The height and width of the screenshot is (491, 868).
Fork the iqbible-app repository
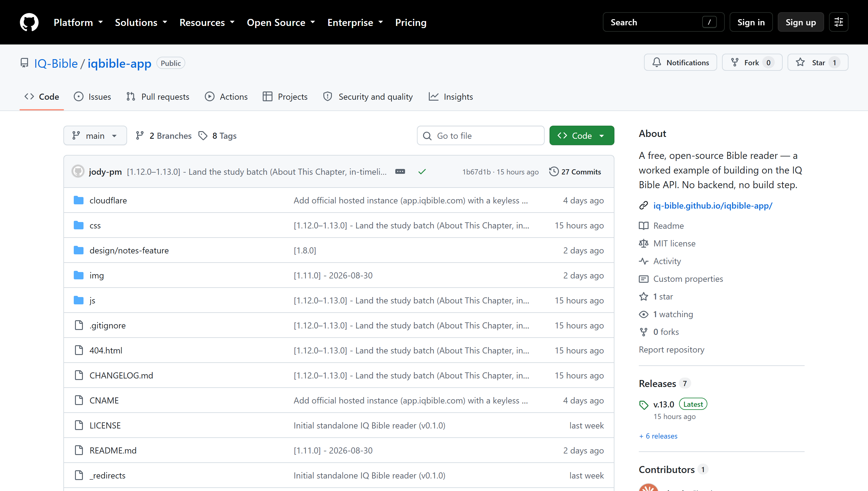pos(752,63)
